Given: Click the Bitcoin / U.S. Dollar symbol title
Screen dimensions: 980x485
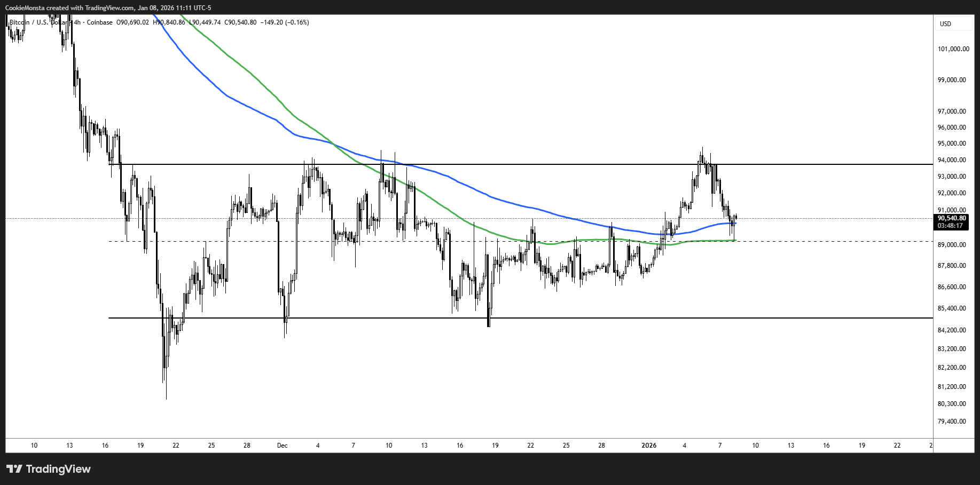Looking at the screenshot, I should click(36, 22).
